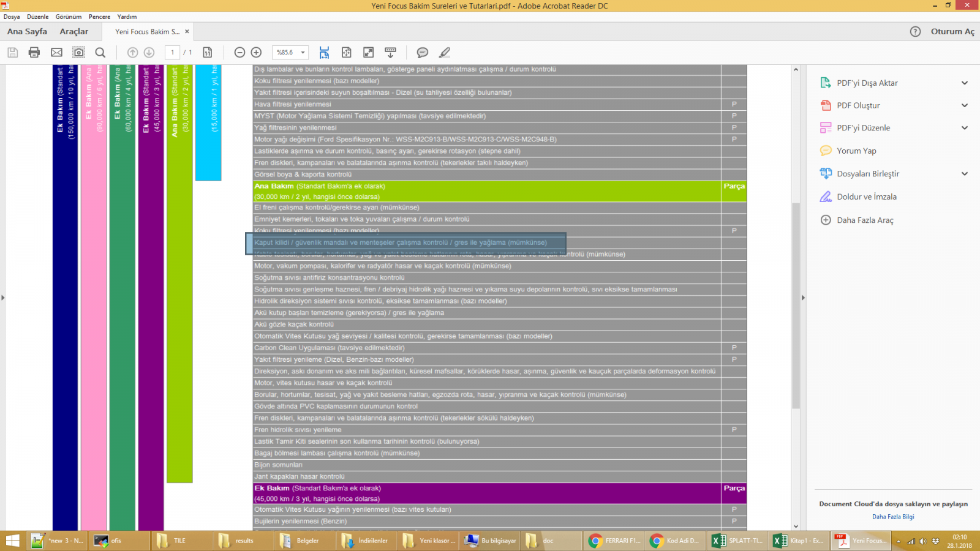Switch to full screen mode icon
The image size is (980, 551).
pyautogui.click(x=369, y=53)
